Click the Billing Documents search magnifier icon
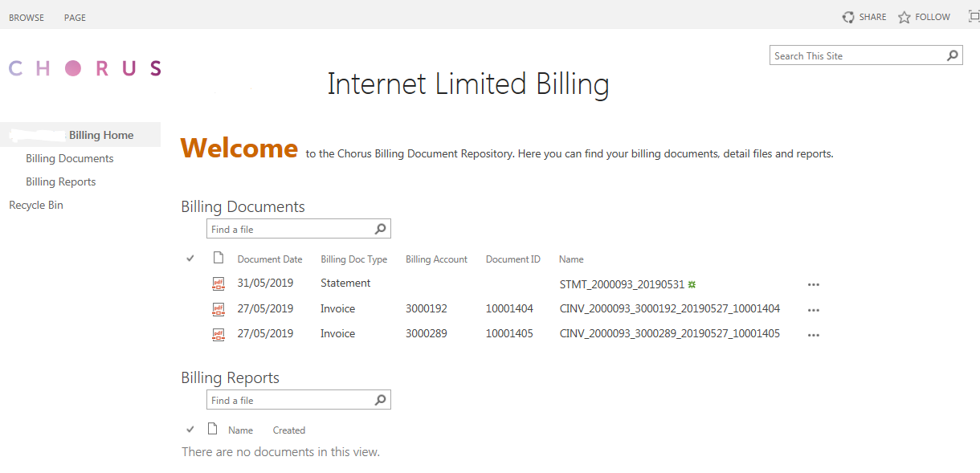980x473 pixels. [x=381, y=229]
